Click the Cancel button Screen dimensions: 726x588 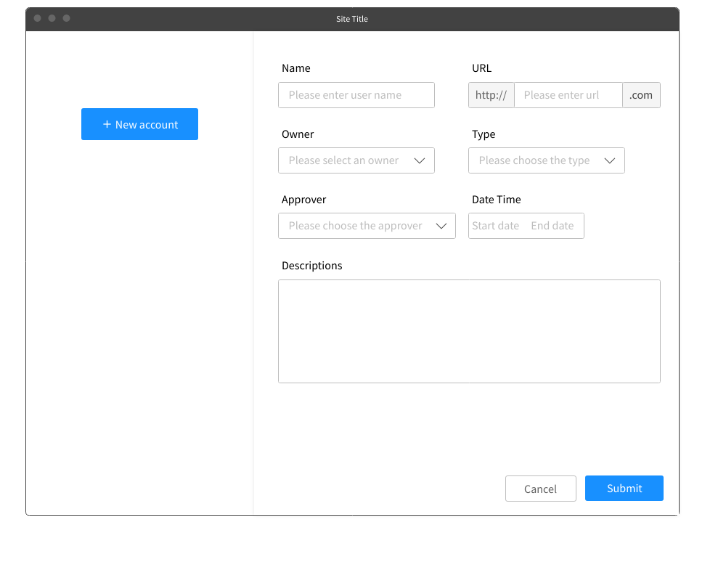(540, 489)
